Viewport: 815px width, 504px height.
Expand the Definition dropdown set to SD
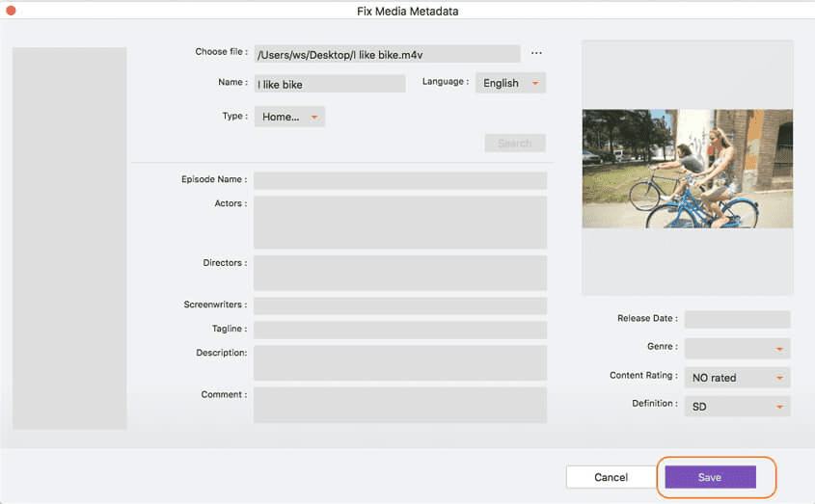[737, 407]
